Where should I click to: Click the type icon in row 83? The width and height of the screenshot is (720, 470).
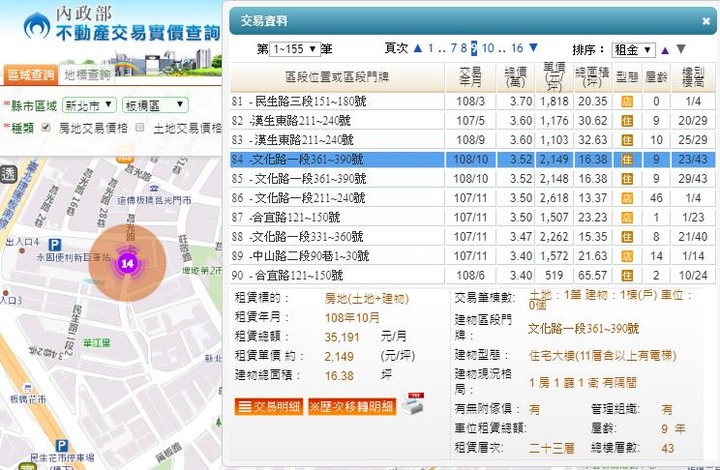tap(627, 140)
